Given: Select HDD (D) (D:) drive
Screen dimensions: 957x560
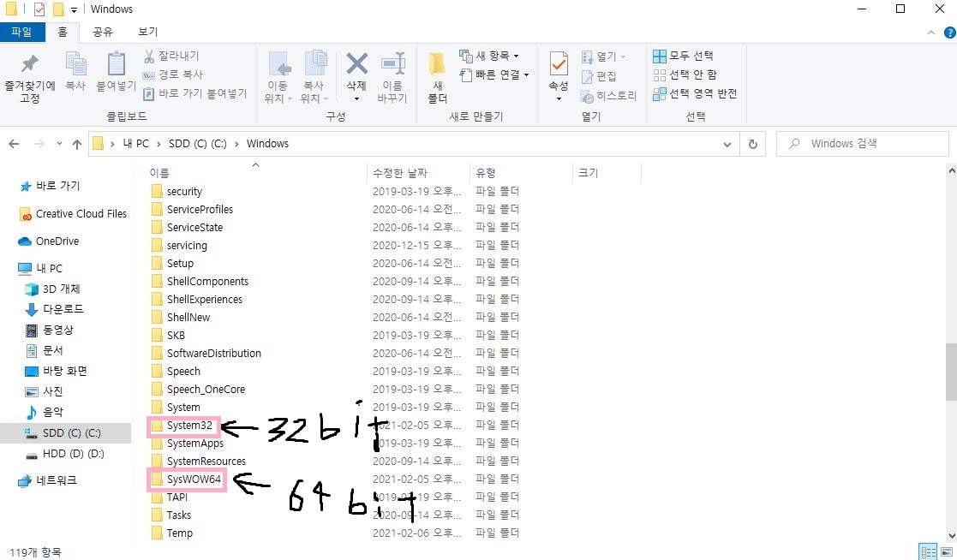Looking at the screenshot, I should (73, 454).
